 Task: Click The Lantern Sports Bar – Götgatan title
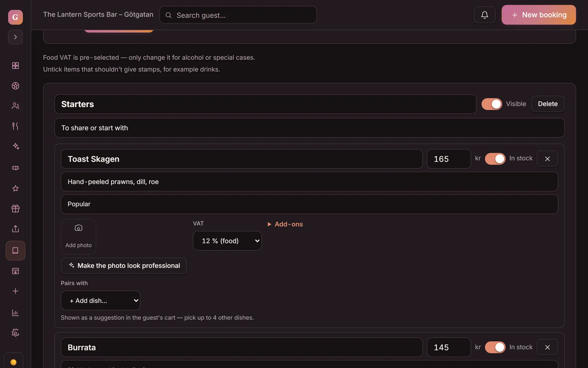click(x=98, y=14)
